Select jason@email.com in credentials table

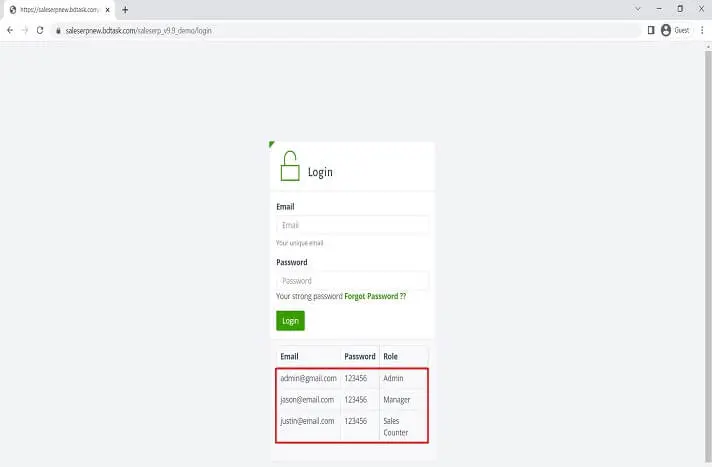(x=307, y=400)
